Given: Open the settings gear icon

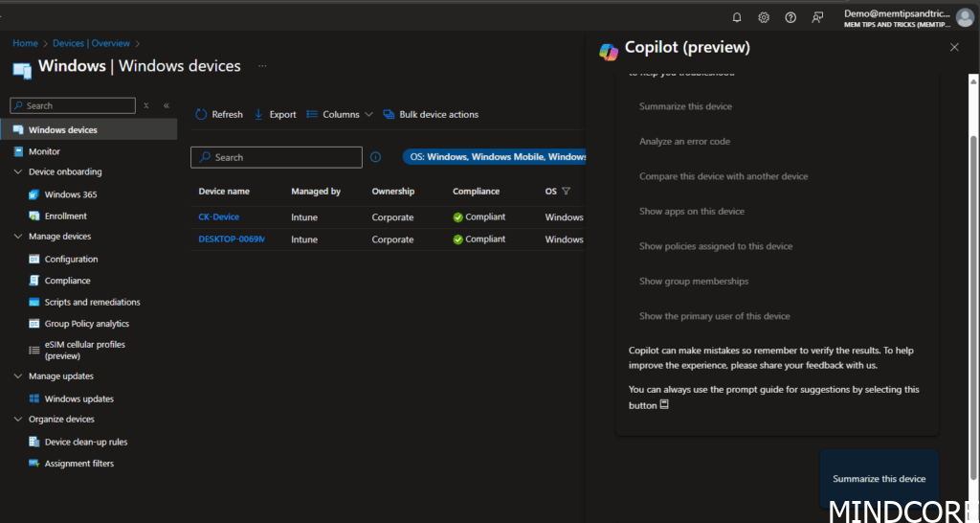Looking at the screenshot, I should (764, 17).
